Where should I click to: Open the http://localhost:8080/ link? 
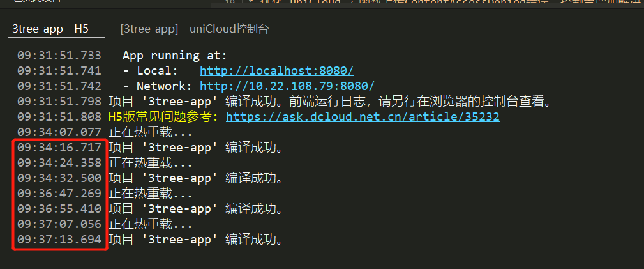pos(276,71)
